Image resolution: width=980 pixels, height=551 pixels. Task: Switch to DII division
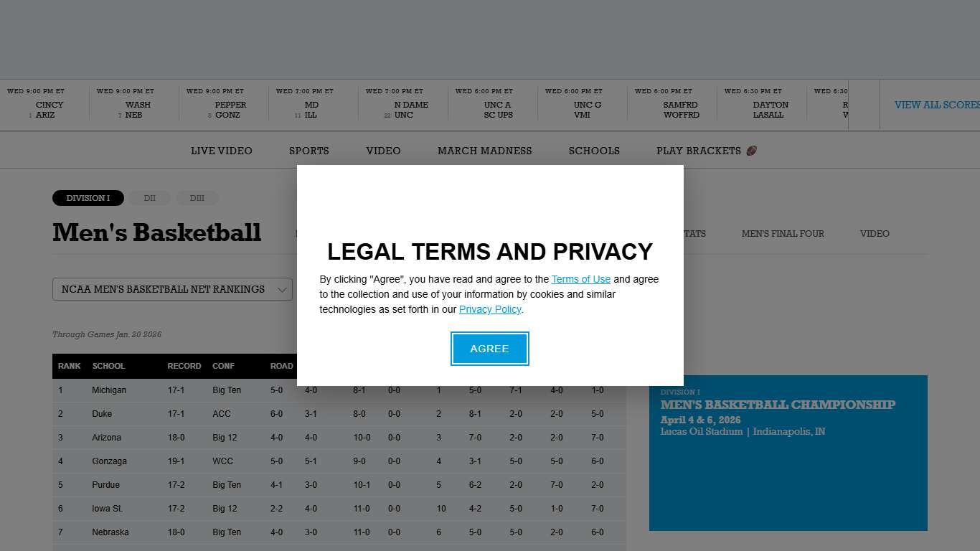pyautogui.click(x=149, y=198)
